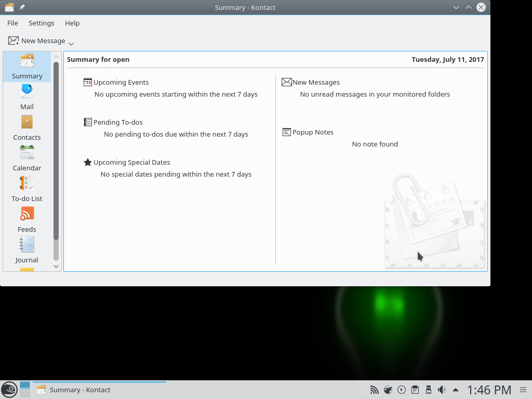Click the network icon in system tray
Screen dimensions: 532x399
click(374, 390)
